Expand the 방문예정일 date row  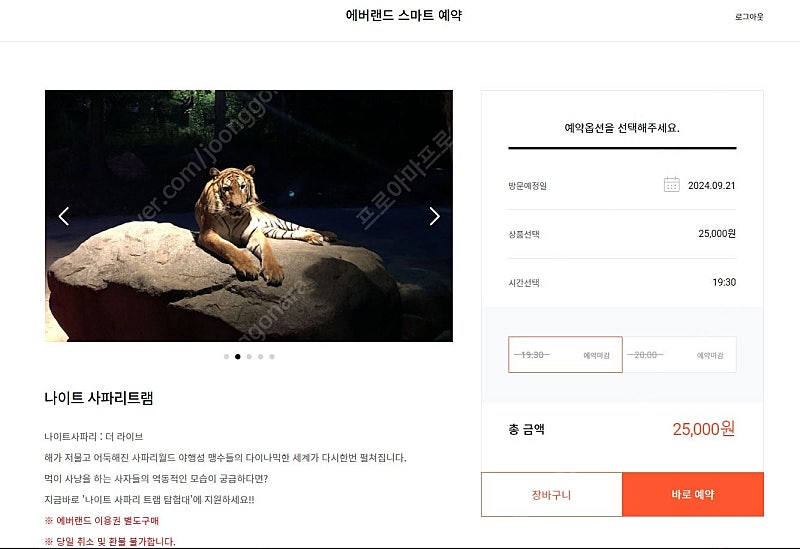622,186
